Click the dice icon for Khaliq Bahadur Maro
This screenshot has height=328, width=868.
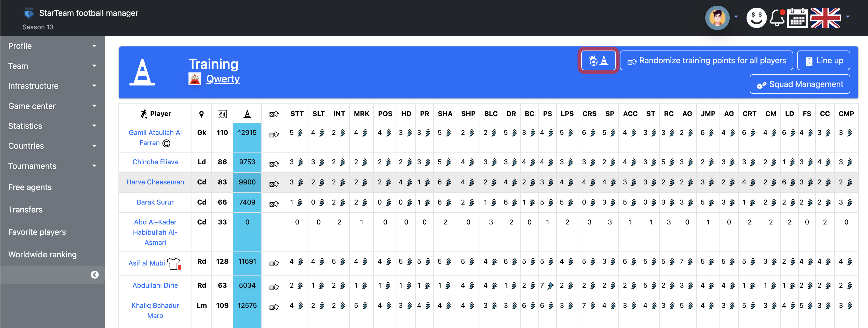[274, 307]
